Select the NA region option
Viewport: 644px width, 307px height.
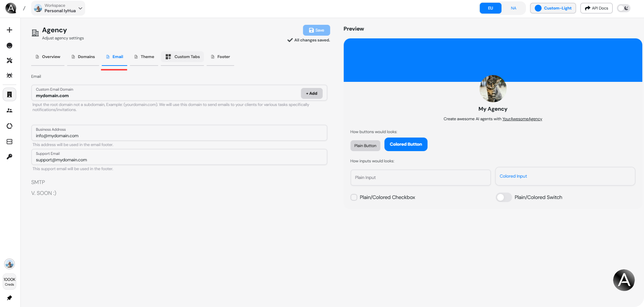tap(513, 8)
